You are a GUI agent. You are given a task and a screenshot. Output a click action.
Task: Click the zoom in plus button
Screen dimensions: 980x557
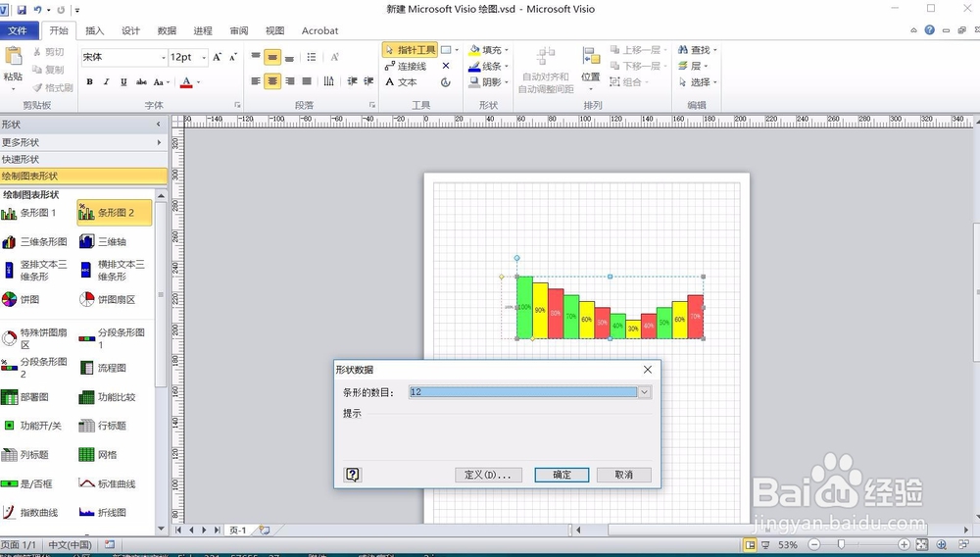[x=905, y=544]
